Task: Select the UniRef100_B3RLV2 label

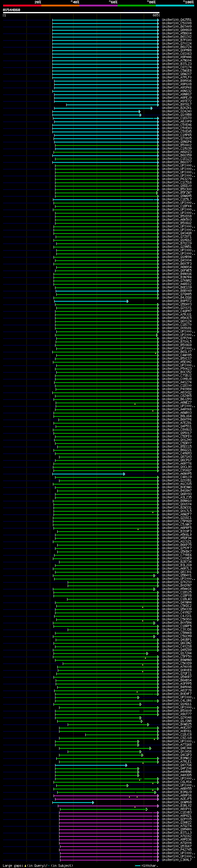Action: click(x=177, y=805)
